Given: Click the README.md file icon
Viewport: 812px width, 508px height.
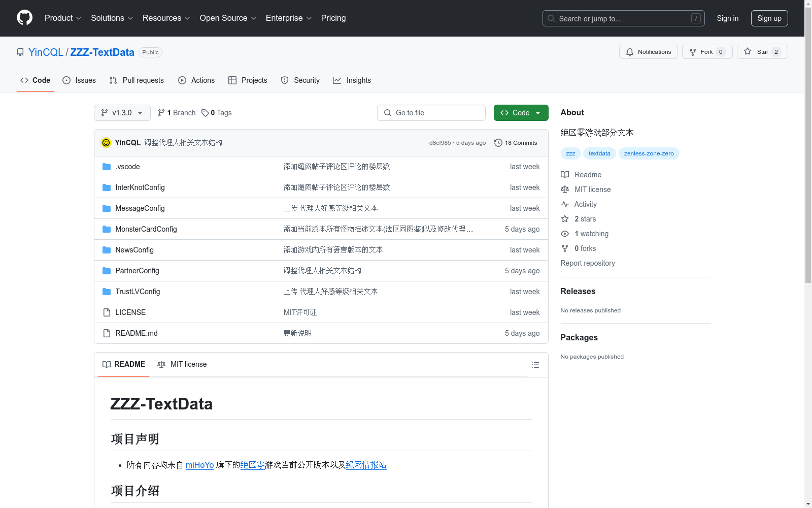Looking at the screenshot, I should tap(107, 333).
